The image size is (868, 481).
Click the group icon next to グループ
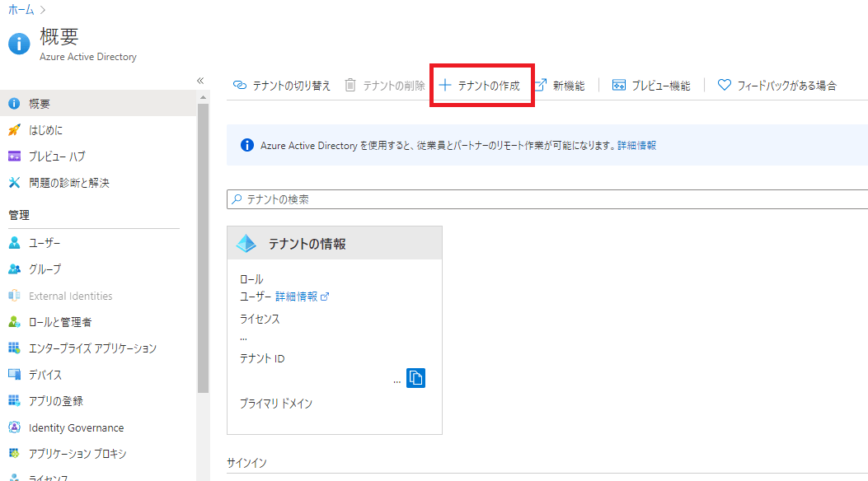tap(14, 269)
